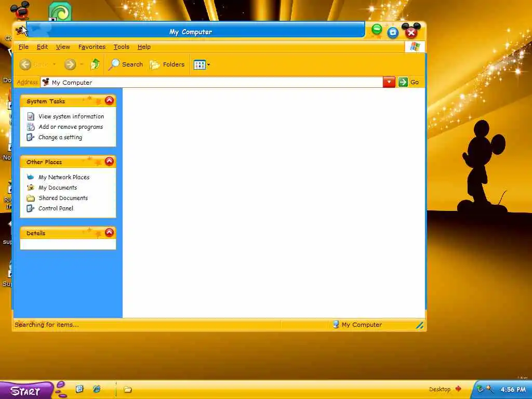Click the green minimize button
Viewport: 532px width, 399px height.
coord(377,30)
